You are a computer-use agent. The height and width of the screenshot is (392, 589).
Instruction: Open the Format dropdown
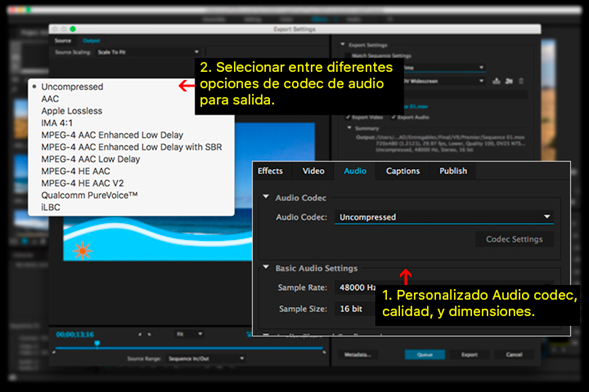(445, 68)
